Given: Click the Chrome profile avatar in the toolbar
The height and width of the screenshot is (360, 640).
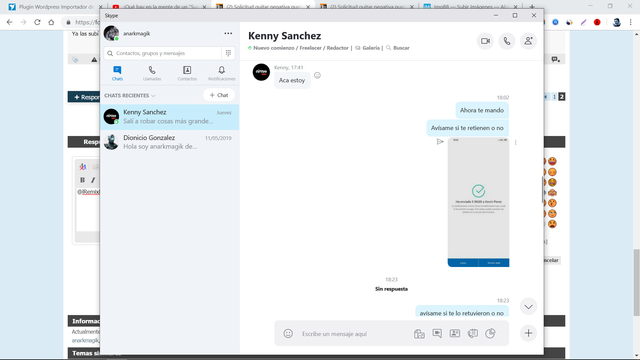Looking at the screenshot, I should pos(617,22).
